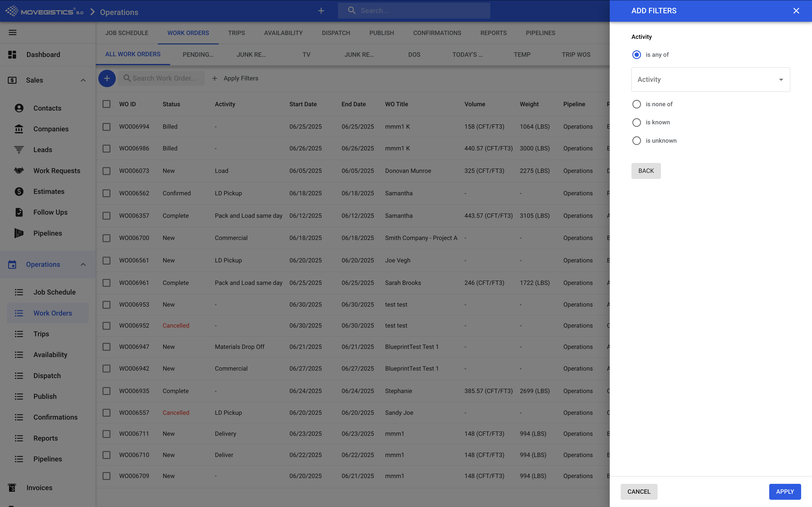The image size is (812, 507).
Task: Click the blue add work order button
Action: point(107,78)
